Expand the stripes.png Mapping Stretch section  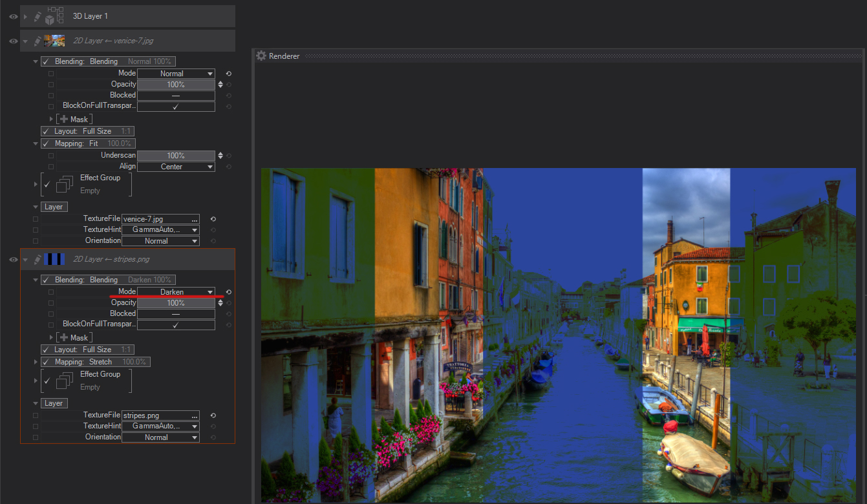point(36,362)
